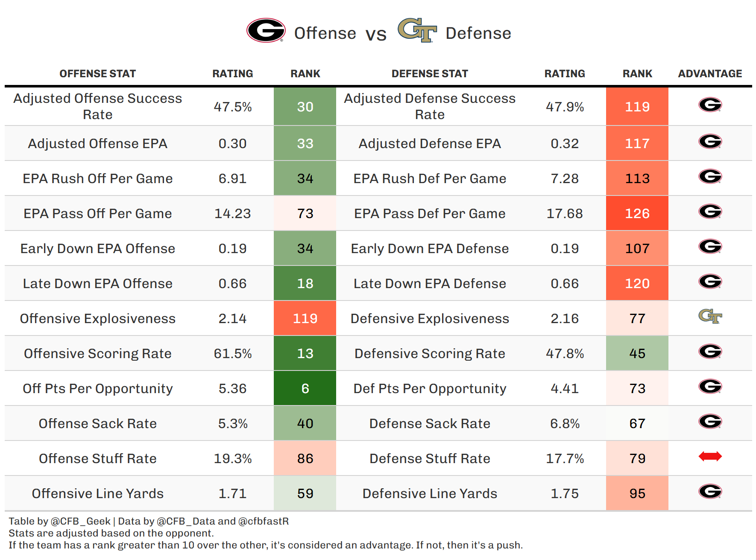Click the Georgia logo in the title
The image size is (756, 560).
(266, 30)
